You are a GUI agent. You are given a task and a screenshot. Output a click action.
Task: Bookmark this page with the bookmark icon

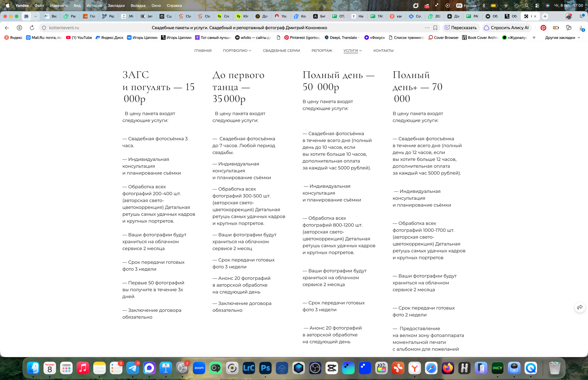(x=435, y=28)
